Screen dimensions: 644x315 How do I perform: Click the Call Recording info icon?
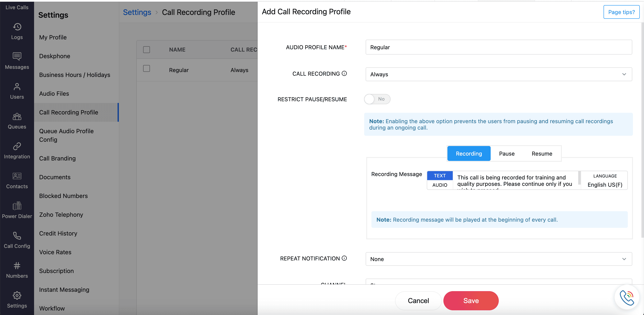pyautogui.click(x=344, y=73)
